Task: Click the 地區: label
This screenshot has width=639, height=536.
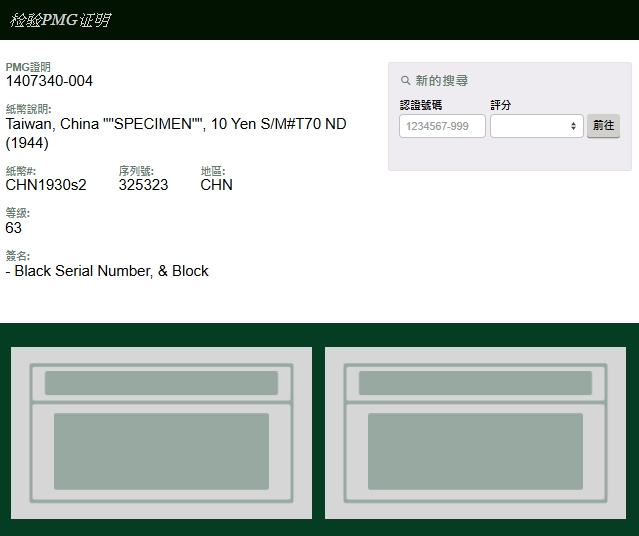Action: pos(213,171)
